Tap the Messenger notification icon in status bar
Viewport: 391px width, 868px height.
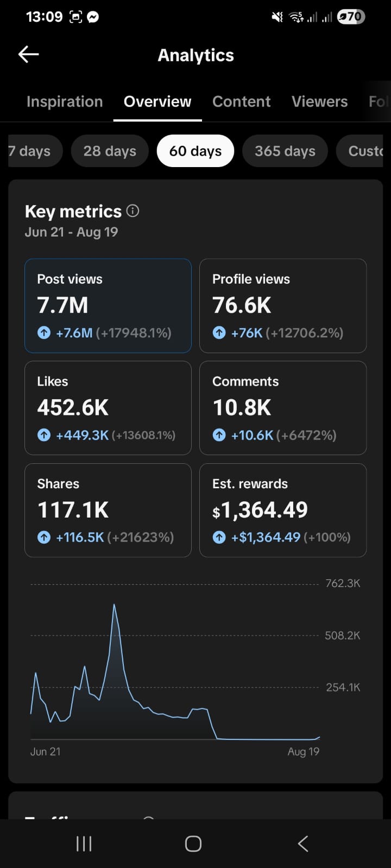pyautogui.click(x=93, y=17)
